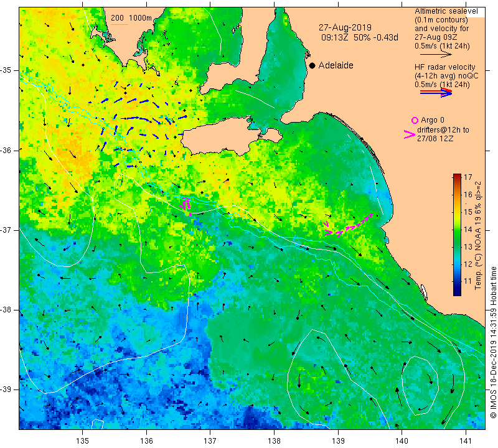Click the HF radar velocity legend text
This screenshot has width=498, height=448.
coord(444,67)
